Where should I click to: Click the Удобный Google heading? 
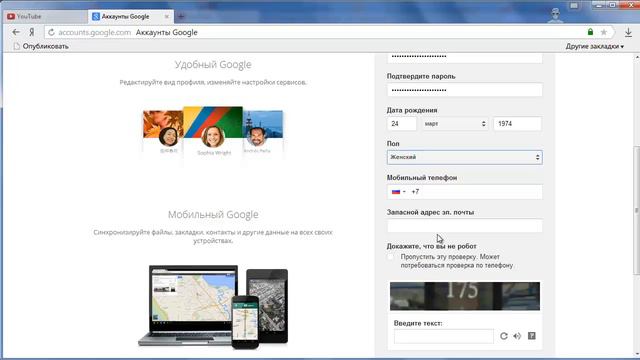[213, 64]
